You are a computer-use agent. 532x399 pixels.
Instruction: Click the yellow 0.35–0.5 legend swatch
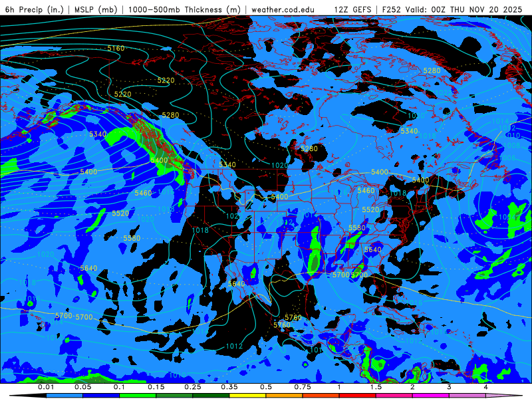(247, 396)
